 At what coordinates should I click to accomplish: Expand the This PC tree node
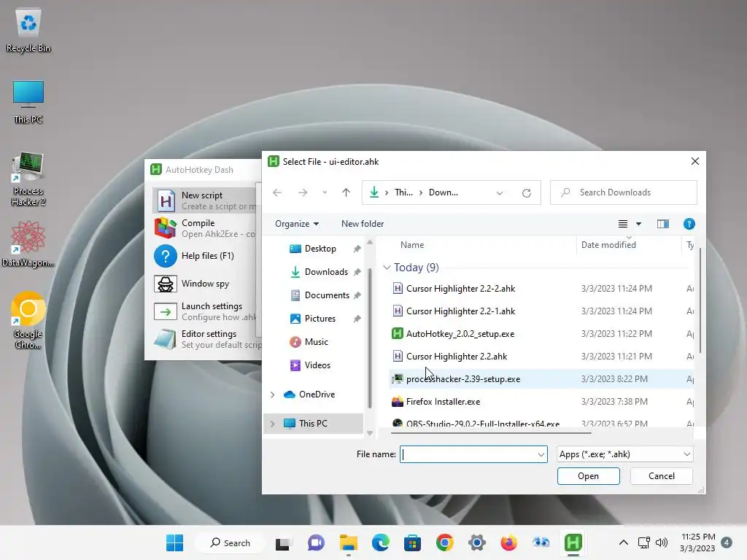point(273,424)
